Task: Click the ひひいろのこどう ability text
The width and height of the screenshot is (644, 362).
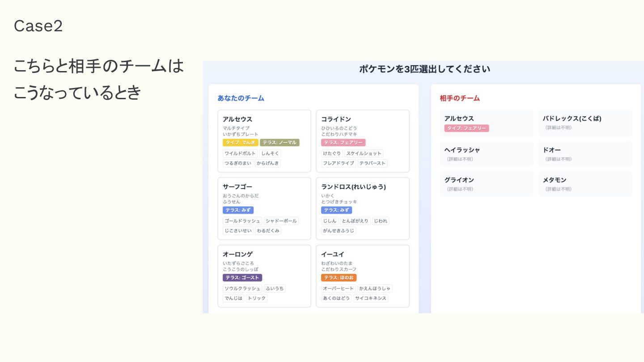Action: coord(339,128)
